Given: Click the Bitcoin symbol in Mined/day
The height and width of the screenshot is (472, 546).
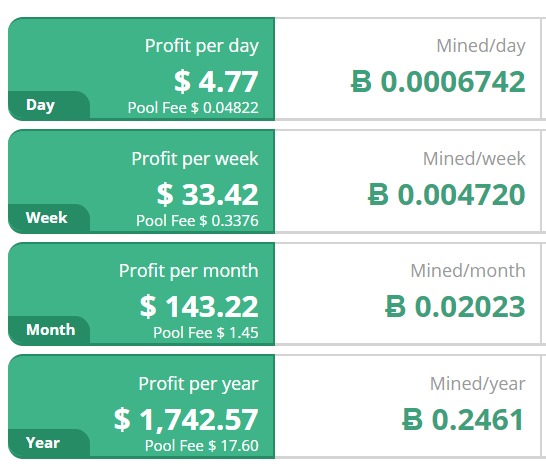Looking at the screenshot, I should click(361, 82).
